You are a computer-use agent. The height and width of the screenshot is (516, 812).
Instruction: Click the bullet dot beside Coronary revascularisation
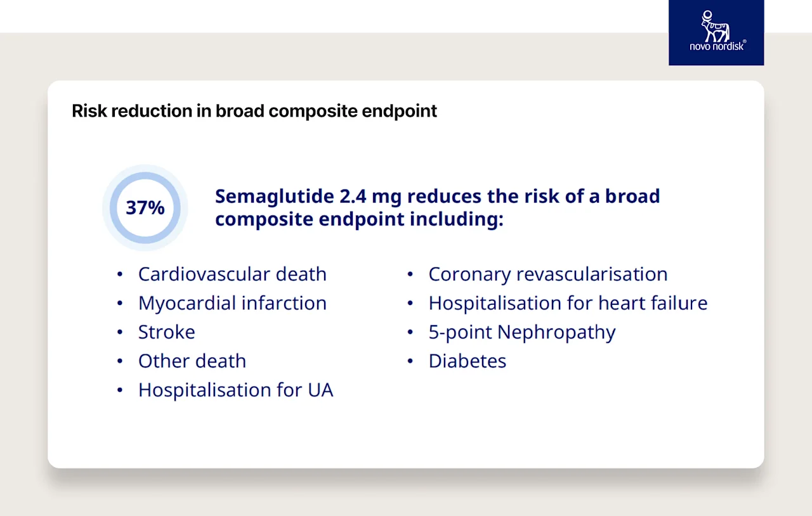(410, 274)
